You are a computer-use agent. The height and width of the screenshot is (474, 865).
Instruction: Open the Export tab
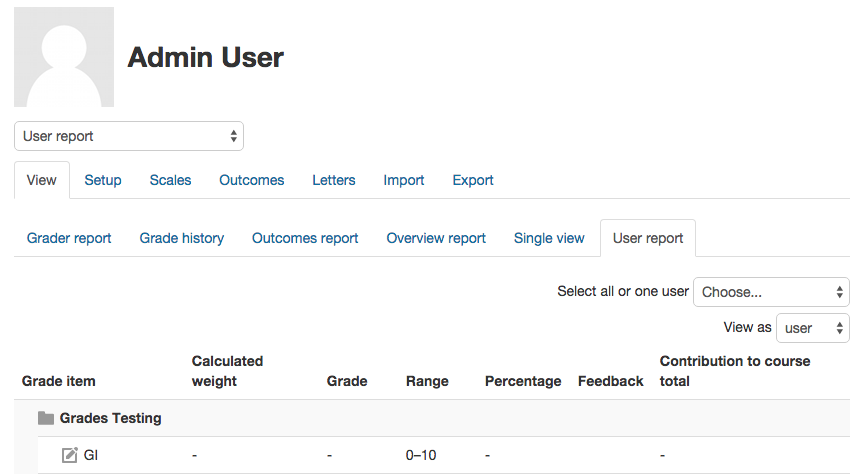pos(473,180)
